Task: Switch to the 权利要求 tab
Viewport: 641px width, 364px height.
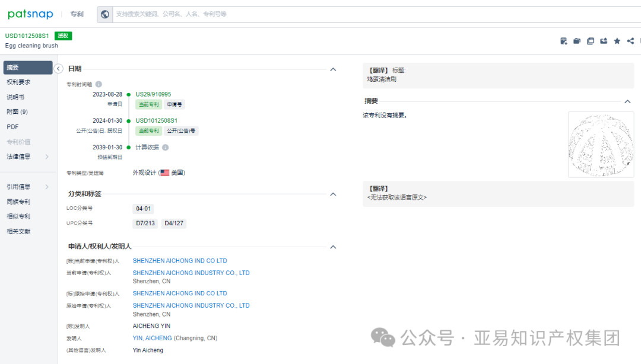Action: 18,82
